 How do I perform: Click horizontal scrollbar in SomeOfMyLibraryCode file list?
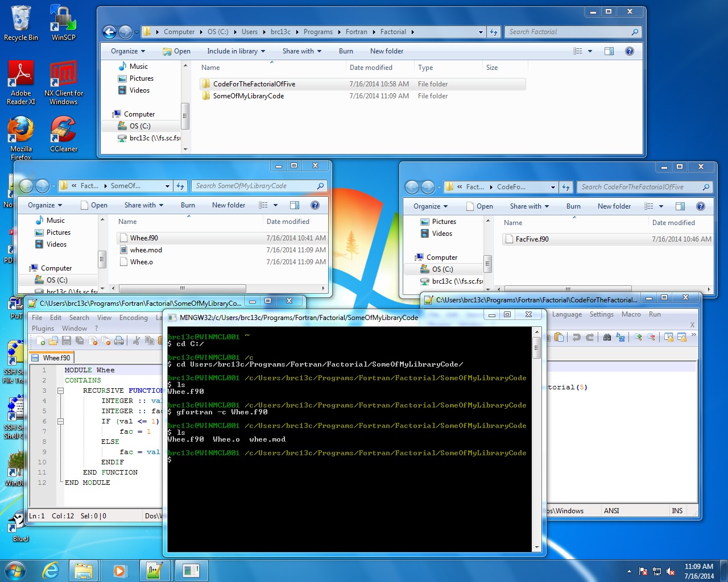point(183,288)
